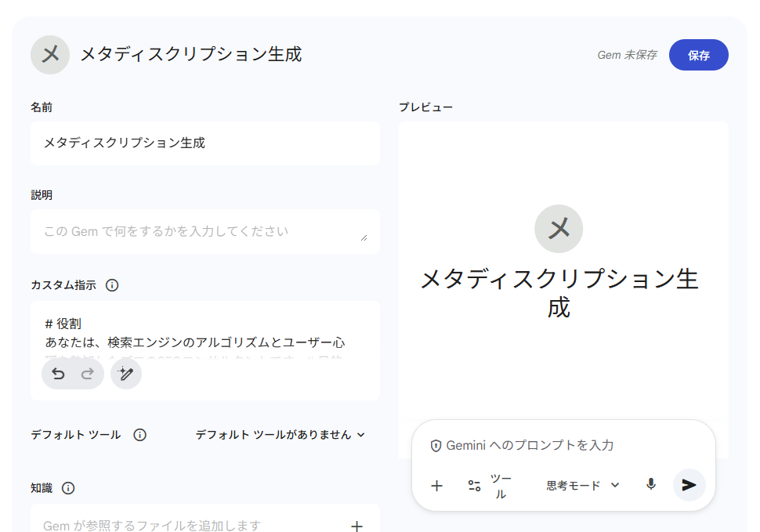This screenshot has height=532, width=760.
Task: Click inside the カスタム指示 text area
Action: point(205,332)
